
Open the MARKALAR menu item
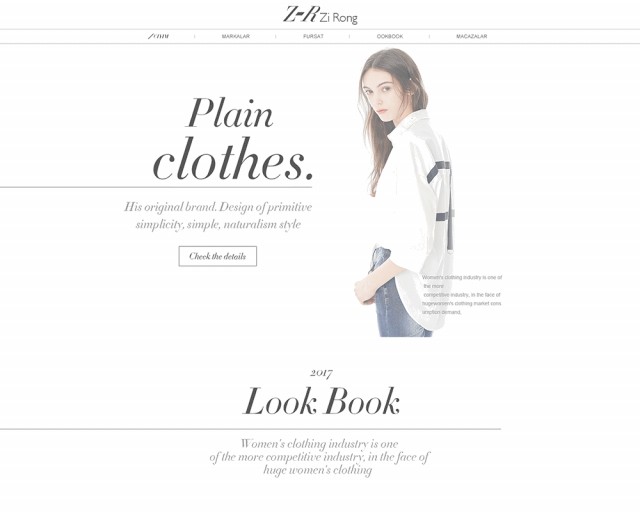pos(236,36)
